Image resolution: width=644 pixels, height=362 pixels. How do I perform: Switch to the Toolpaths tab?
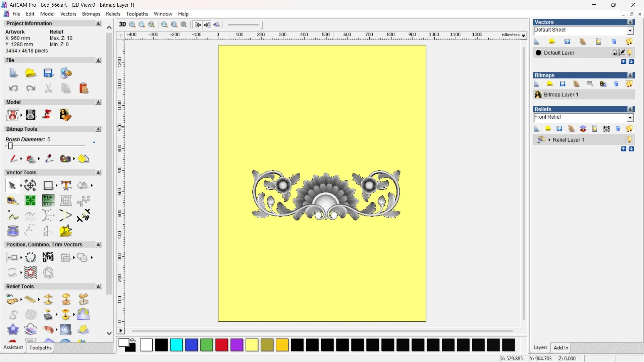[40, 348]
